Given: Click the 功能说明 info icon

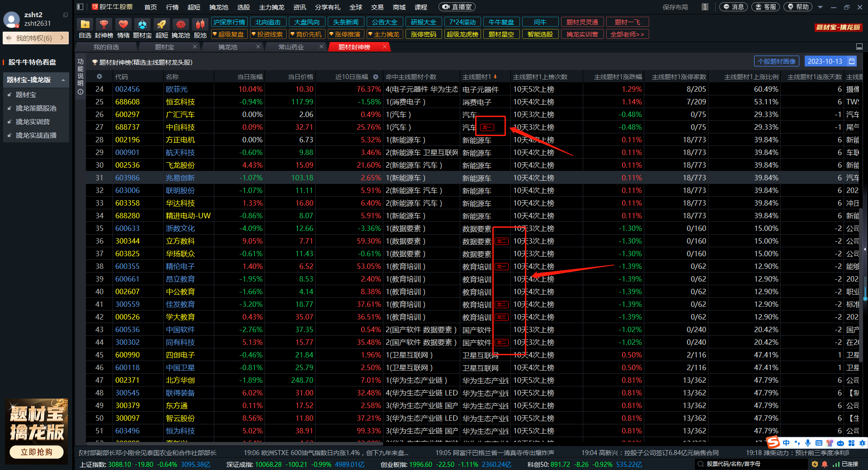Looking at the screenshot, I should pyautogui.click(x=80, y=92).
